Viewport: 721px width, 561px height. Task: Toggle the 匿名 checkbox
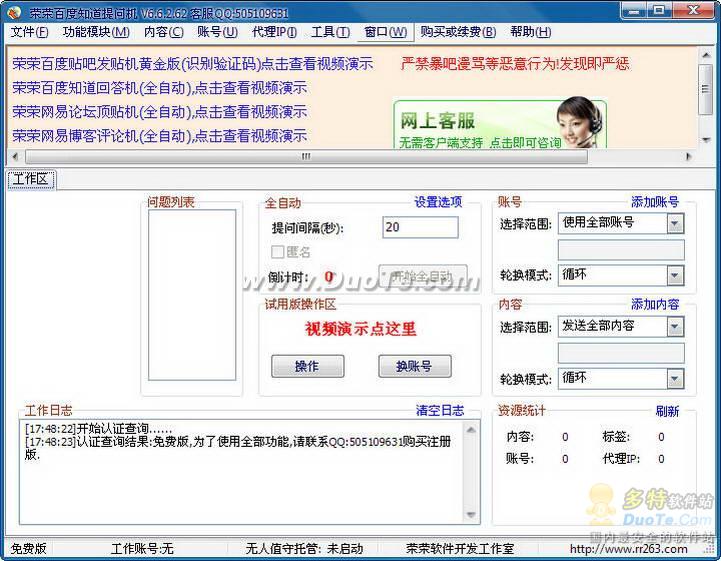pos(277,252)
